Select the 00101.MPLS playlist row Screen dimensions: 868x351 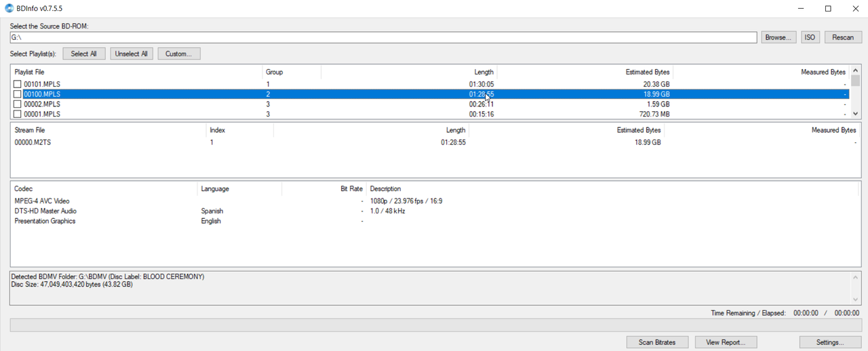[x=430, y=85]
